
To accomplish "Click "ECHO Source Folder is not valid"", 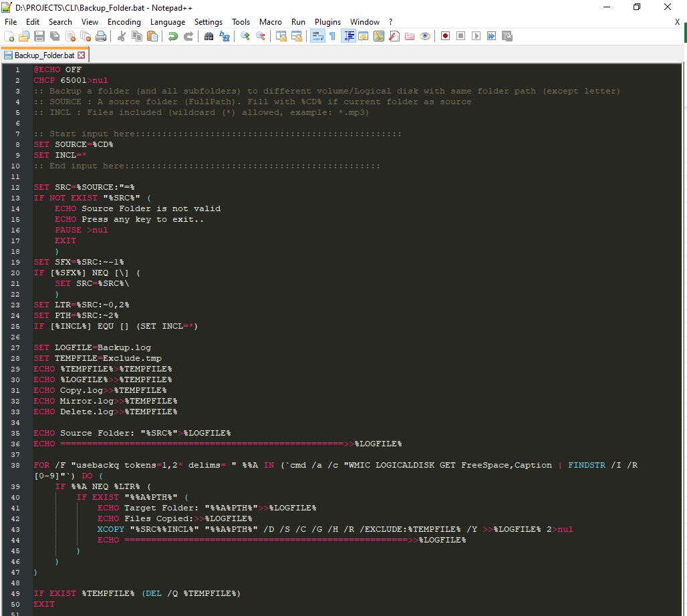I will (138, 208).
